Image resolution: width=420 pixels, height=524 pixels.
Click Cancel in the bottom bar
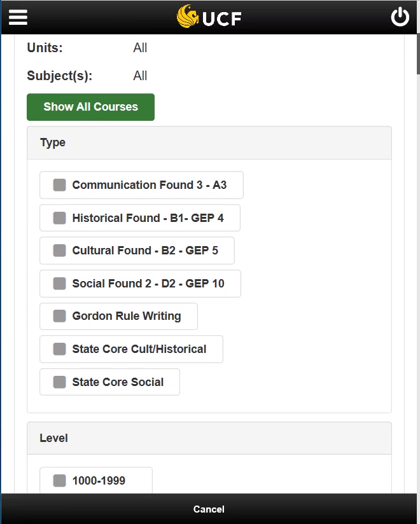tap(209, 509)
